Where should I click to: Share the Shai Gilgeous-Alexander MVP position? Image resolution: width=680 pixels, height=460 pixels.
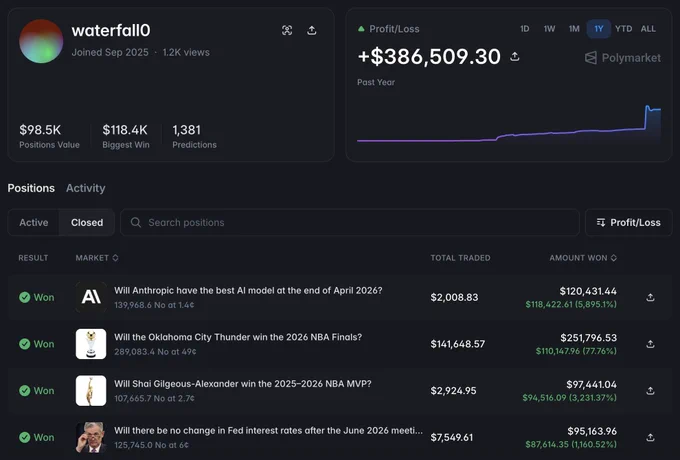click(650, 391)
